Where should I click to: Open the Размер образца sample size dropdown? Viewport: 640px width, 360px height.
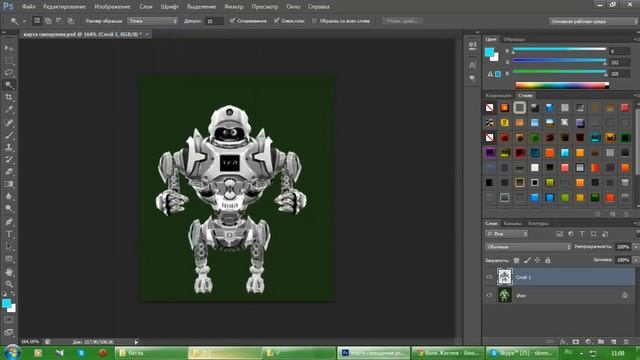[x=153, y=21]
